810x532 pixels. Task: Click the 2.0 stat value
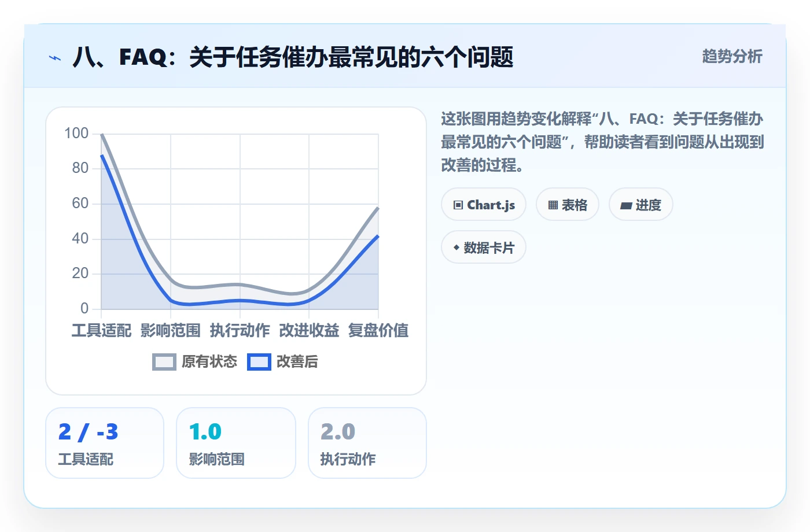click(x=338, y=432)
